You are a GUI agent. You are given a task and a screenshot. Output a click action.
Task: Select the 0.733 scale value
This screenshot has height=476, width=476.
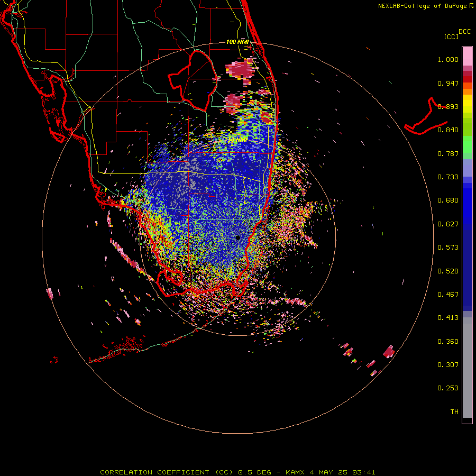click(448, 177)
